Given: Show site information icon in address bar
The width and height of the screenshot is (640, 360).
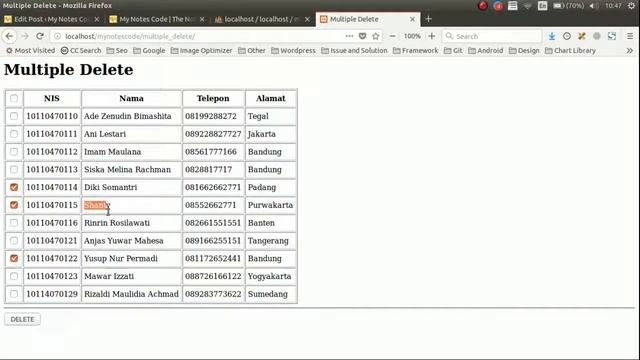Looking at the screenshot, I should 58,36.
